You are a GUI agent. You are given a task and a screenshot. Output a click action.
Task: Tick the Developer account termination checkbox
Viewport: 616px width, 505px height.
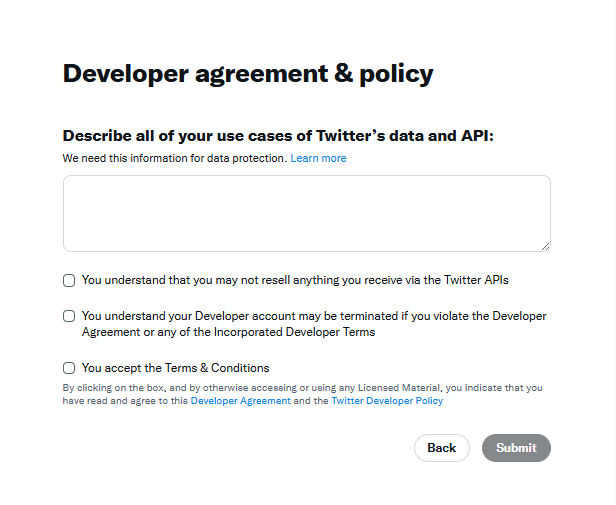69,316
